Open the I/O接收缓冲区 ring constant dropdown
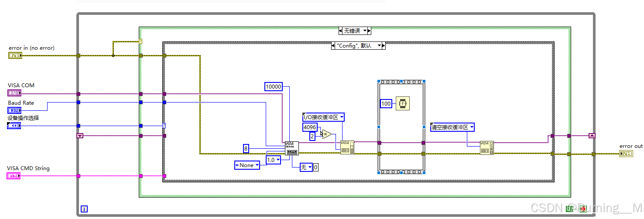644x219 pixels. click(x=342, y=117)
